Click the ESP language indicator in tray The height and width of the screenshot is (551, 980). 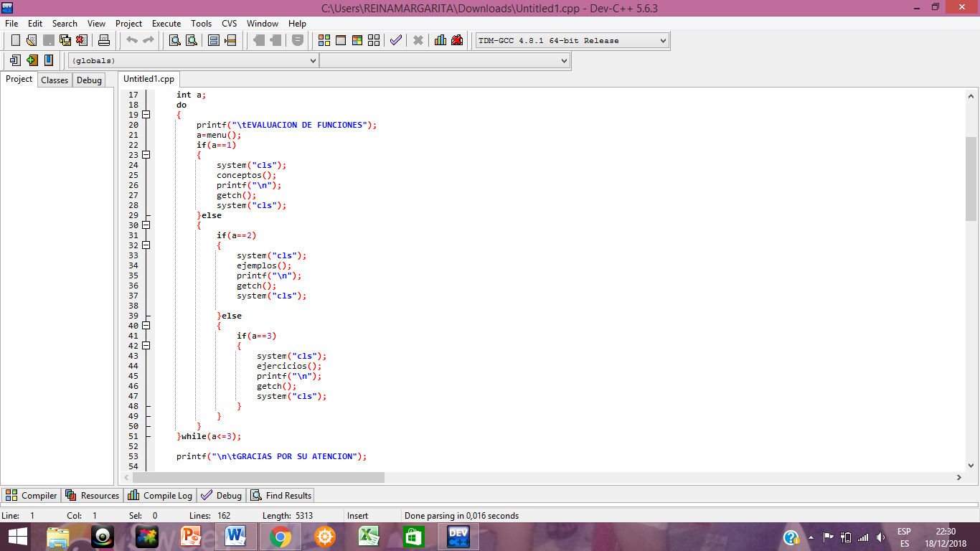pos(904,532)
